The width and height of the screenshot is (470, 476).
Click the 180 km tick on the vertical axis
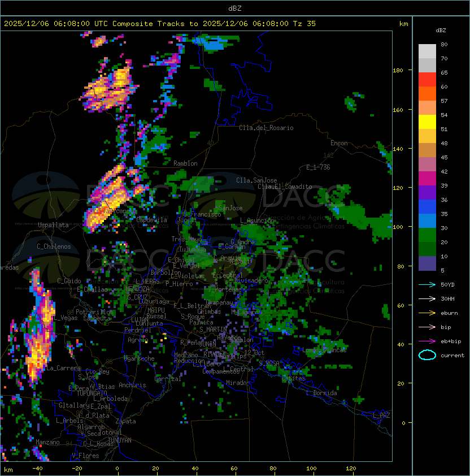(398, 70)
